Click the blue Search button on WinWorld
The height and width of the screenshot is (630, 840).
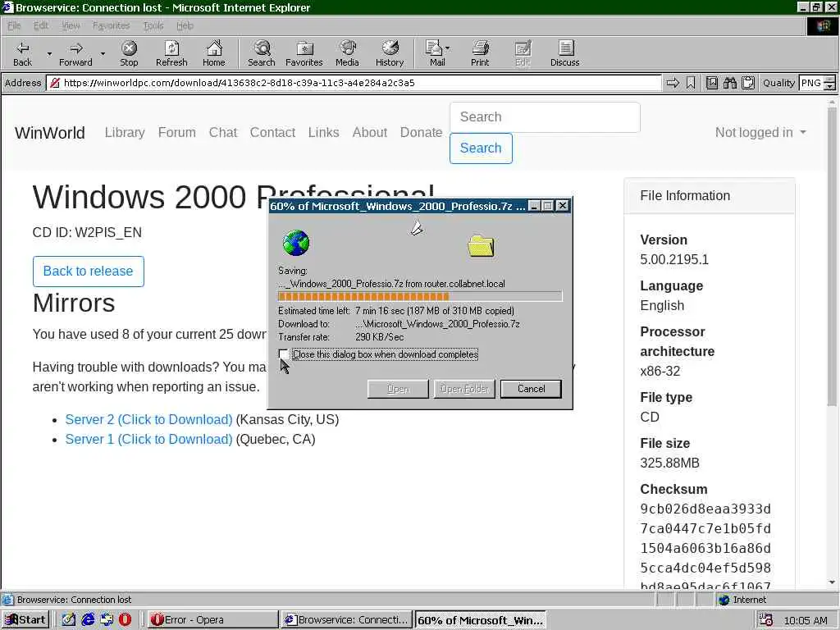481,148
